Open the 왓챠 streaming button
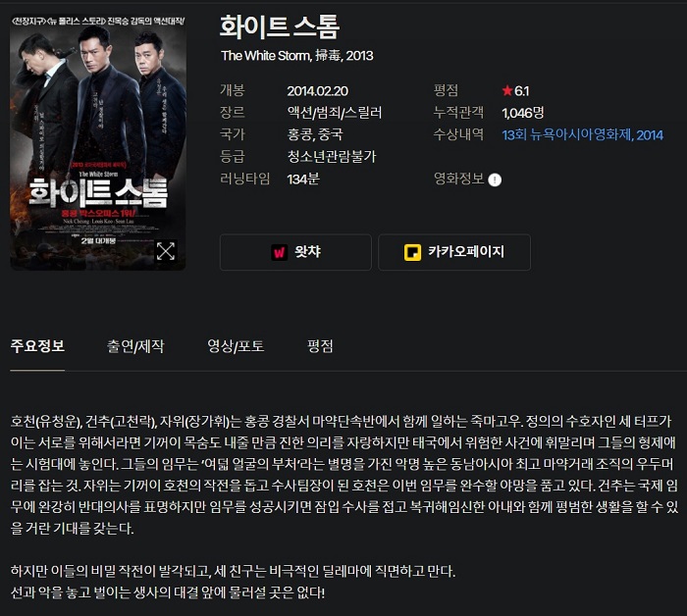This screenshot has width=687, height=616. click(295, 252)
